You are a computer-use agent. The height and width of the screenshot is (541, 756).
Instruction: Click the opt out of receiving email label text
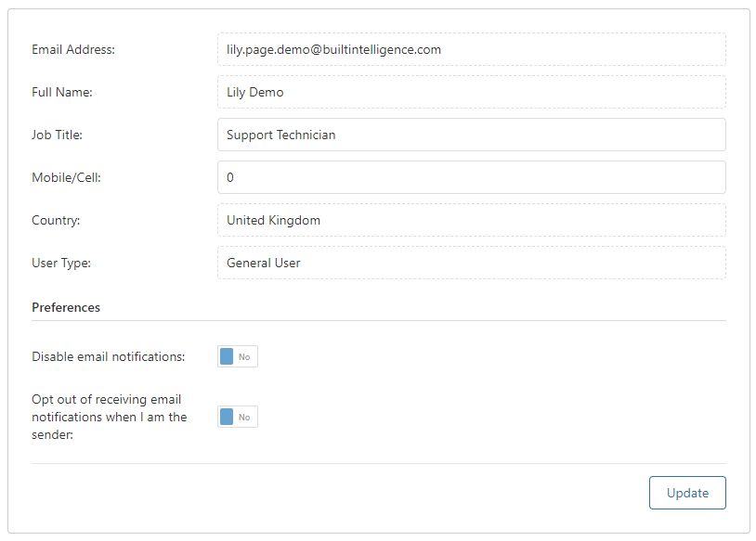pos(110,418)
